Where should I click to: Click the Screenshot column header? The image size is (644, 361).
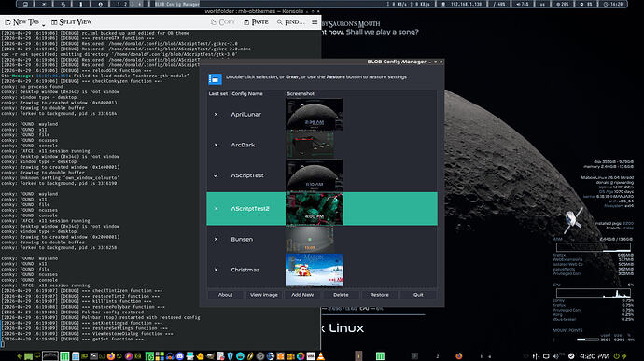click(x=301, y=93)
